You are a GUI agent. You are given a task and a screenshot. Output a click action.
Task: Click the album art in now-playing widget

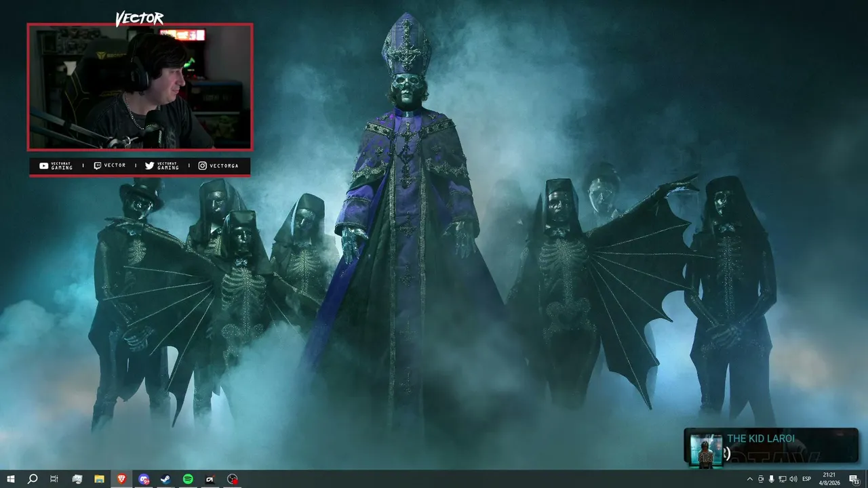706,451
